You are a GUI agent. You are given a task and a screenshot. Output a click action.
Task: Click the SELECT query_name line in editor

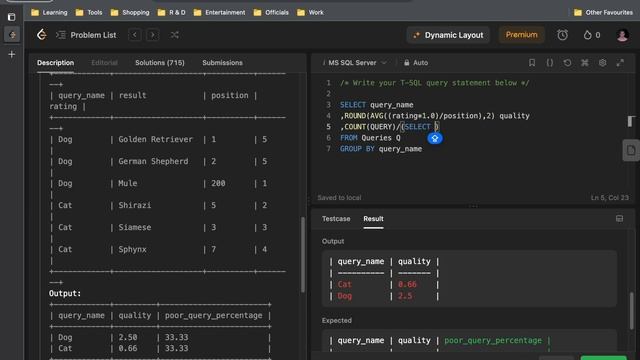pos(377,105)
